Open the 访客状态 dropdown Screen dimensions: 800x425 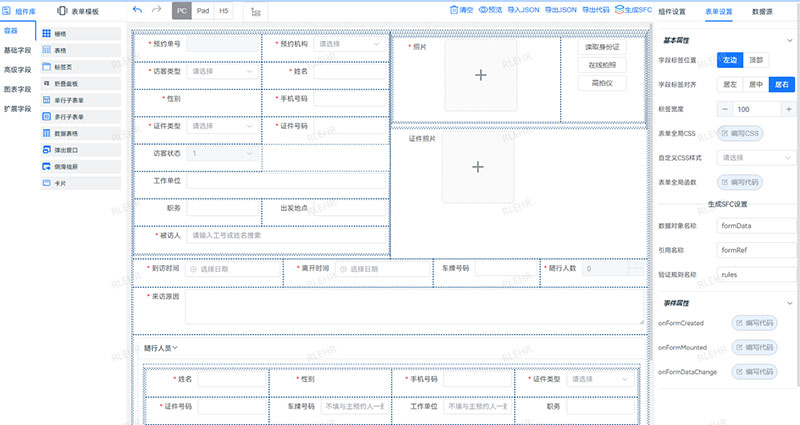[x=222, y=153]
